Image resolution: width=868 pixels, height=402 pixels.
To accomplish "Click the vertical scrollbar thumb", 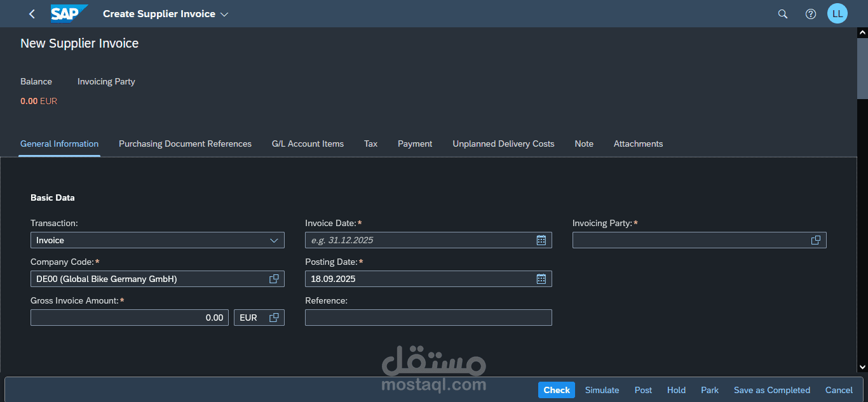I will pyautogui.click(x=862, y=68).
